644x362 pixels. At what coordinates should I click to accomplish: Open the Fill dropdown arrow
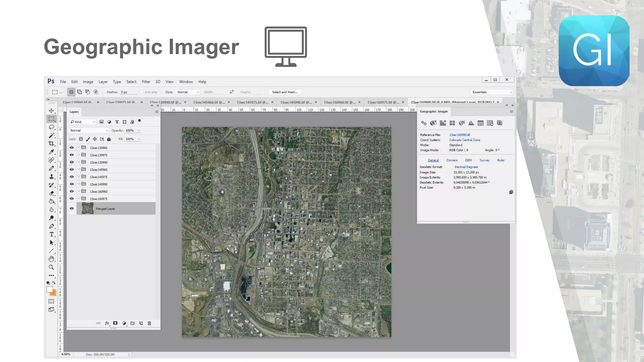coord(139,139)
